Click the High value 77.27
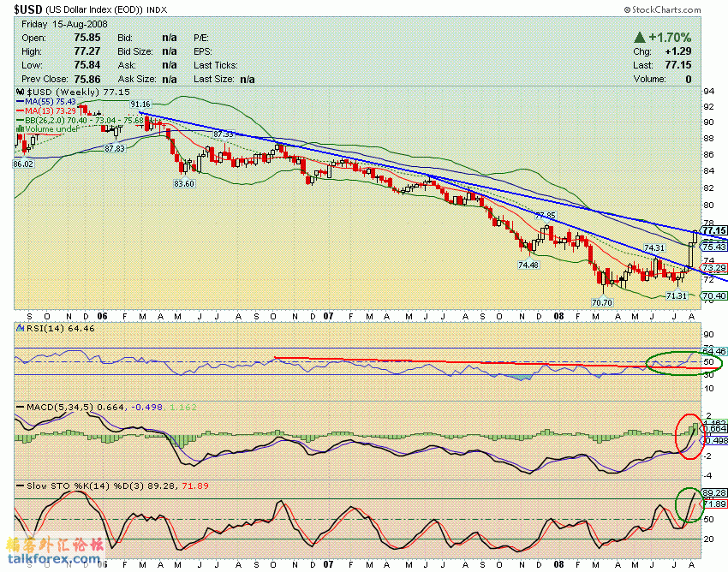 [87, 51]
